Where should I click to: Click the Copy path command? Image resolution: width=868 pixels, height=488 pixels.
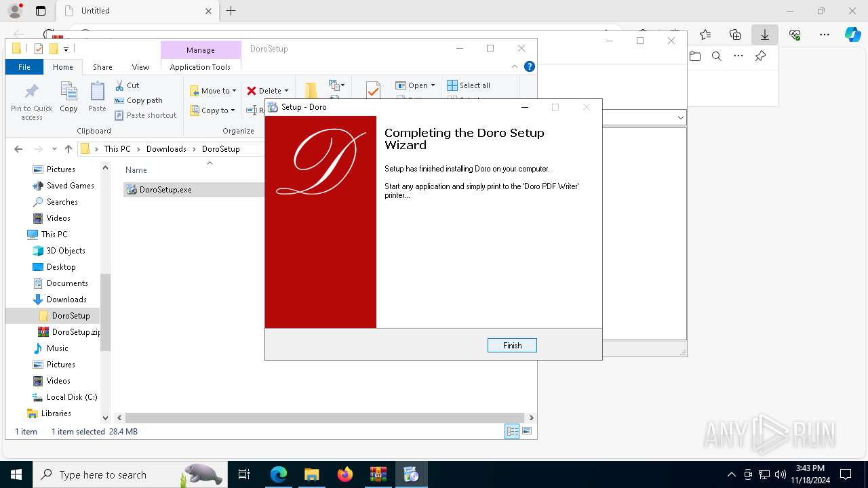click(138, 100)
